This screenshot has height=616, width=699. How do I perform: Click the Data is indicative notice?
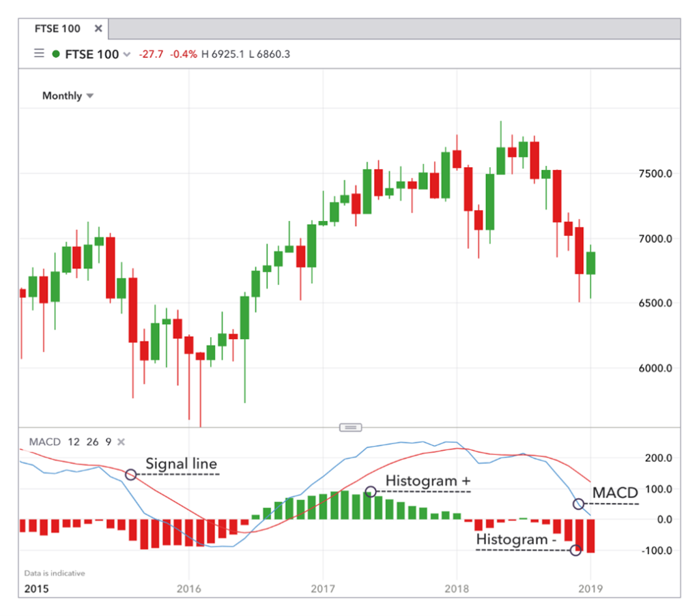click(55, 573)
